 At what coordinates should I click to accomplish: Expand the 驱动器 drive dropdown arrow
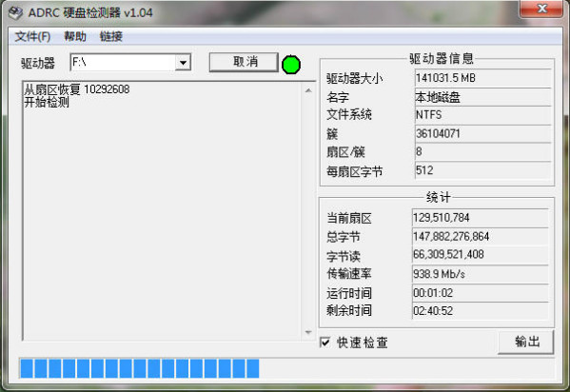(183, 63)
